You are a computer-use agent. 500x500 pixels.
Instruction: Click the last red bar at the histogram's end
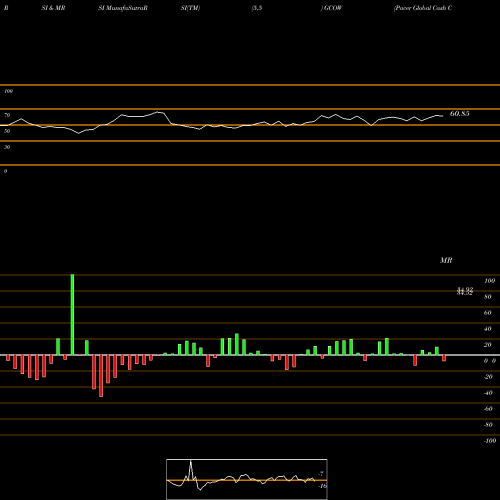click(x=444, y=358)
